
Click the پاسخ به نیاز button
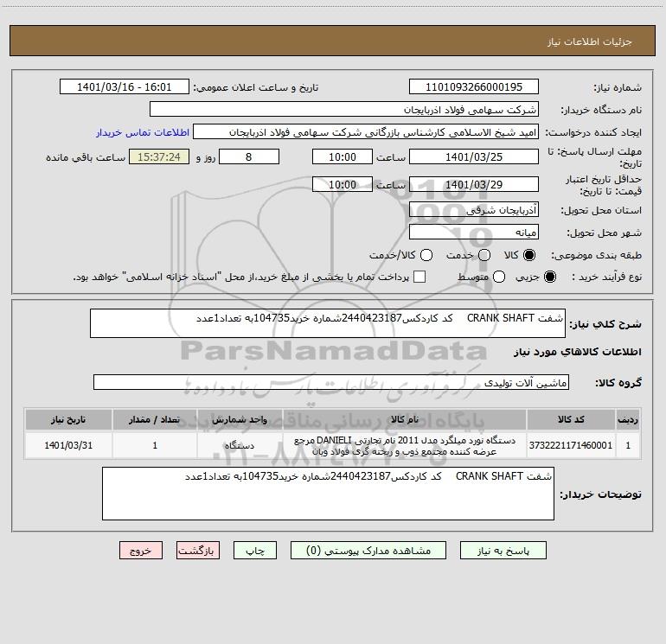[503, 551]
